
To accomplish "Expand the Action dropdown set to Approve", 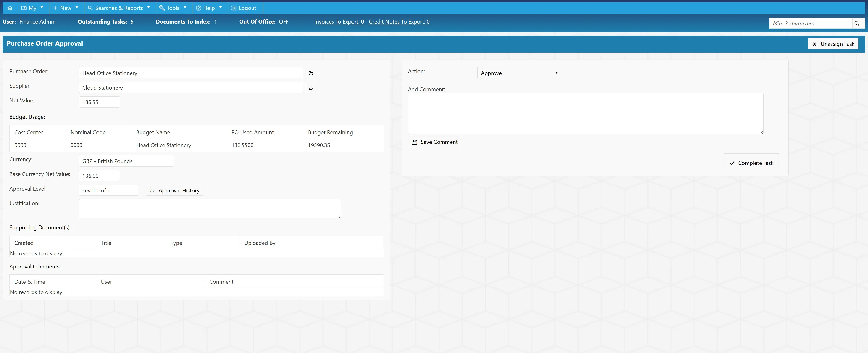I will pos(519,73).
